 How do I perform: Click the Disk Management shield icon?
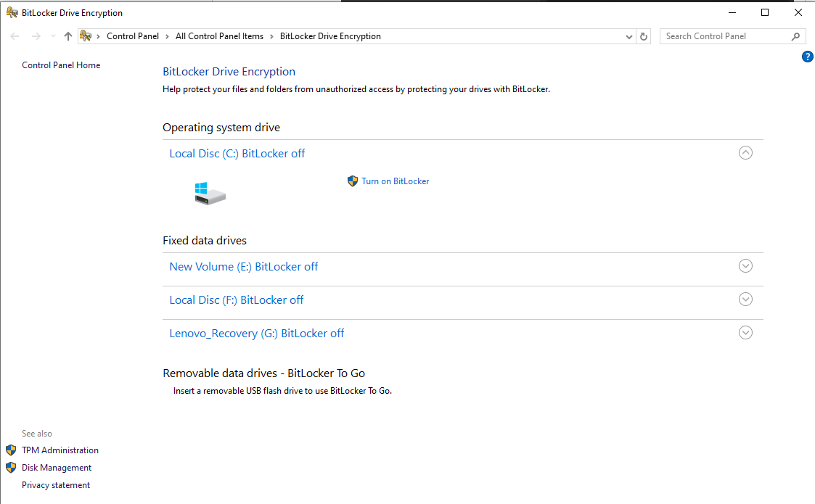point(11,467)
